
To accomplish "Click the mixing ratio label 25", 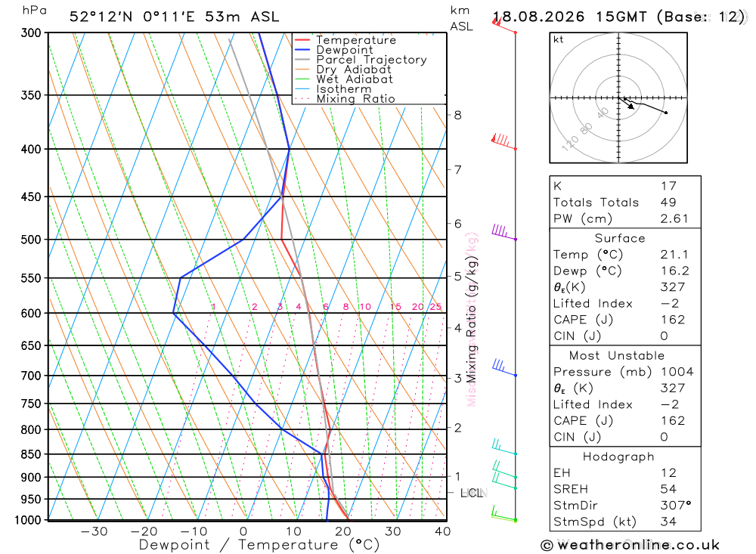I will (436, 307).
